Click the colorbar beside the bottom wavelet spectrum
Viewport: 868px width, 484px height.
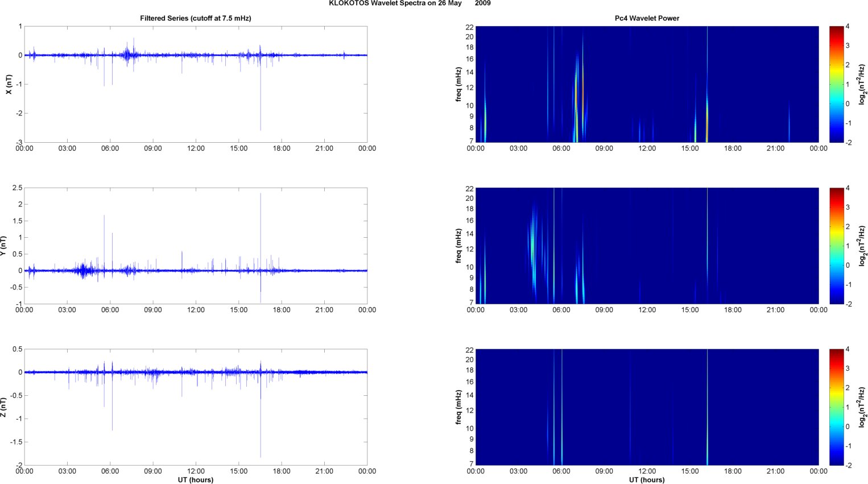coord(836,407)
